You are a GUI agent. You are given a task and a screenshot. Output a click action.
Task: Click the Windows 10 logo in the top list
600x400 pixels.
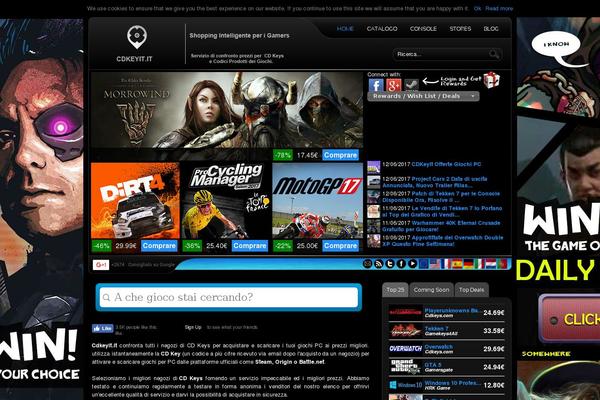click(406, 385)
